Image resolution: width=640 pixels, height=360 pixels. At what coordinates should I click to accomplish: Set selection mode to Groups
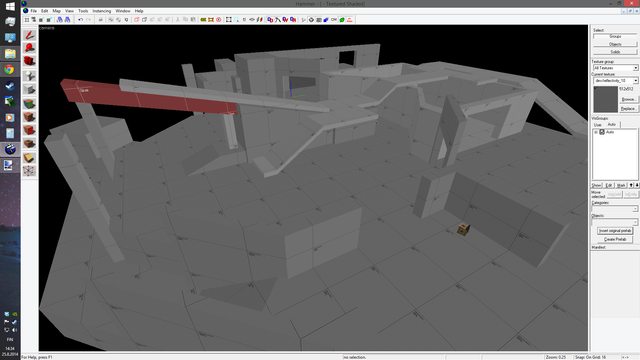pos(615,37)
